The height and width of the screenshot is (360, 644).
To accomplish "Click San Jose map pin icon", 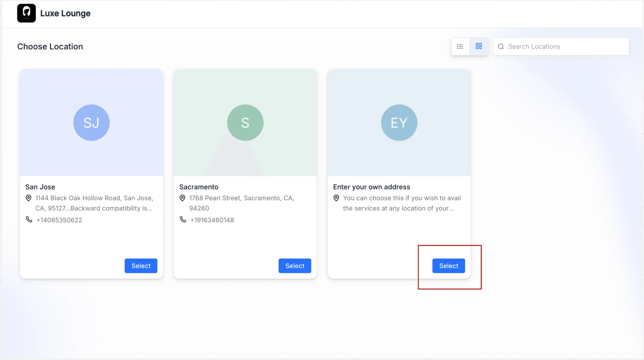I will [x=28, y=198].
